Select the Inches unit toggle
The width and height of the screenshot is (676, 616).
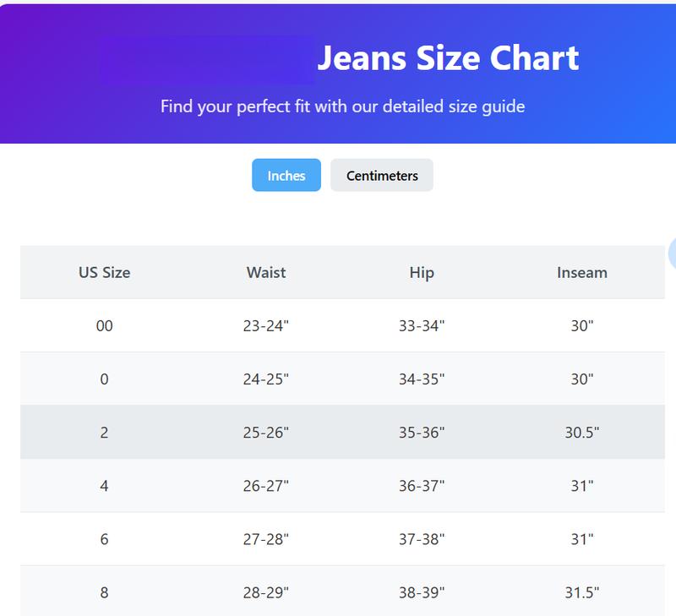click(x=287, y=175)
